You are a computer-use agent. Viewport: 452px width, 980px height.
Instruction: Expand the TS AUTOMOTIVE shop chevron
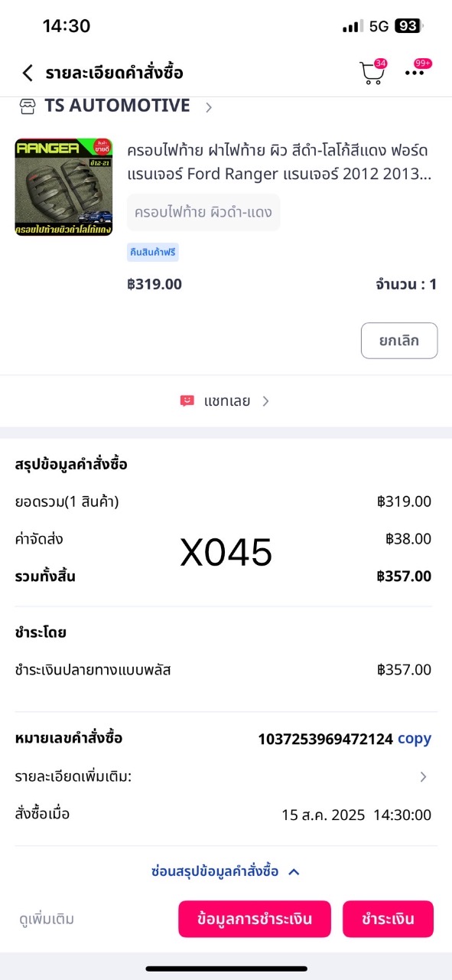coord(208,107)
